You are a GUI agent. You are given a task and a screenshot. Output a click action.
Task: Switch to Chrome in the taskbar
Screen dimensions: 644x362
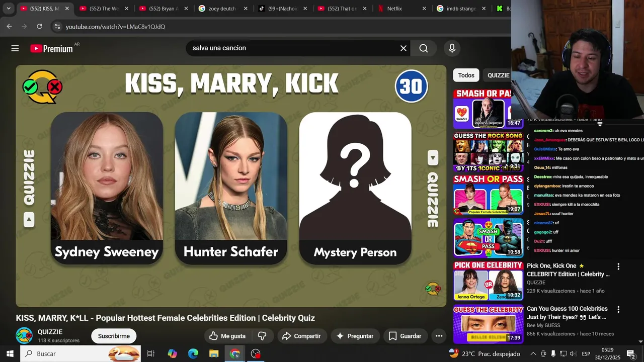pyautogui.click(x=235, y=353)
